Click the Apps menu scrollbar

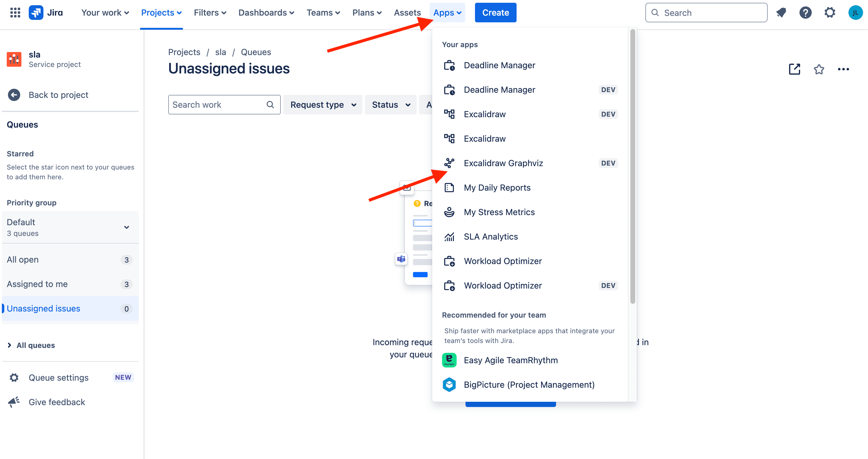[632, 166]
